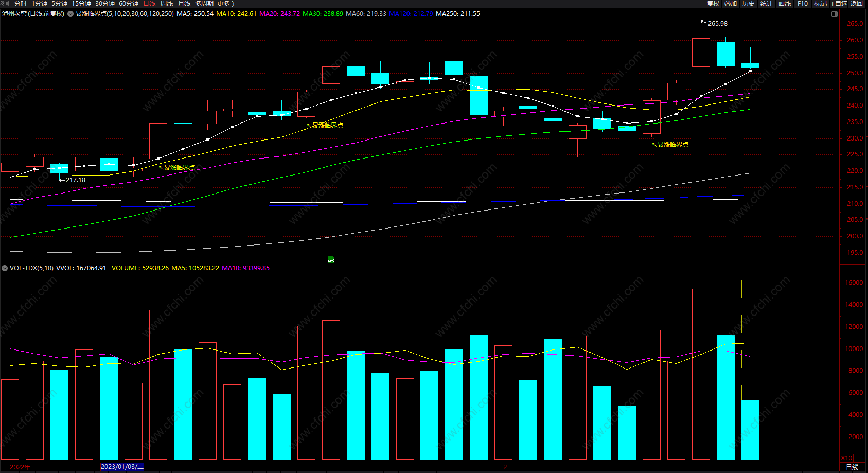The image size is (868, 473).
Task: Expand the 更多 periods arrow
Action: pos(233,4)
